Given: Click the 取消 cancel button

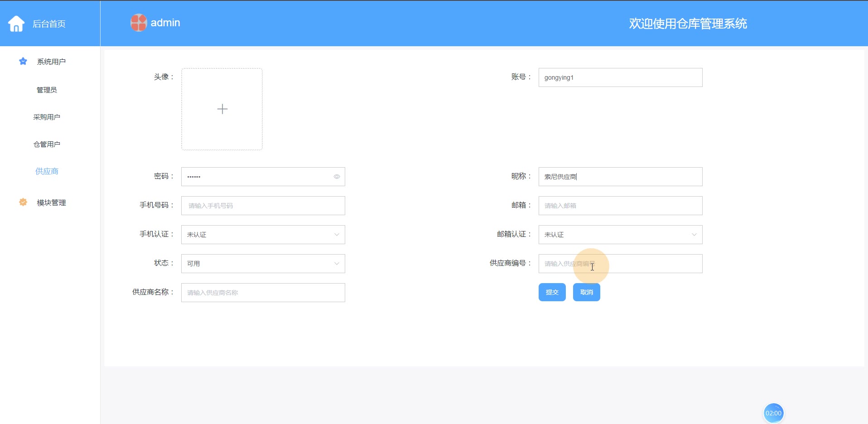Looking at the screenshot, I should (x=586, y=292).
